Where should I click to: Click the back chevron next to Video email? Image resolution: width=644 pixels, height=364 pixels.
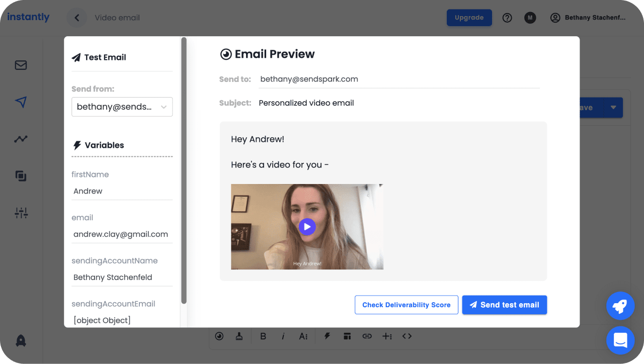[x=77, y=18]
